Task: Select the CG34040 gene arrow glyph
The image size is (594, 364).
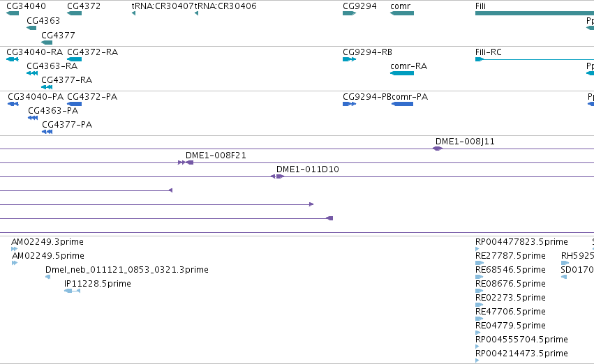Action: coord(13,13)
